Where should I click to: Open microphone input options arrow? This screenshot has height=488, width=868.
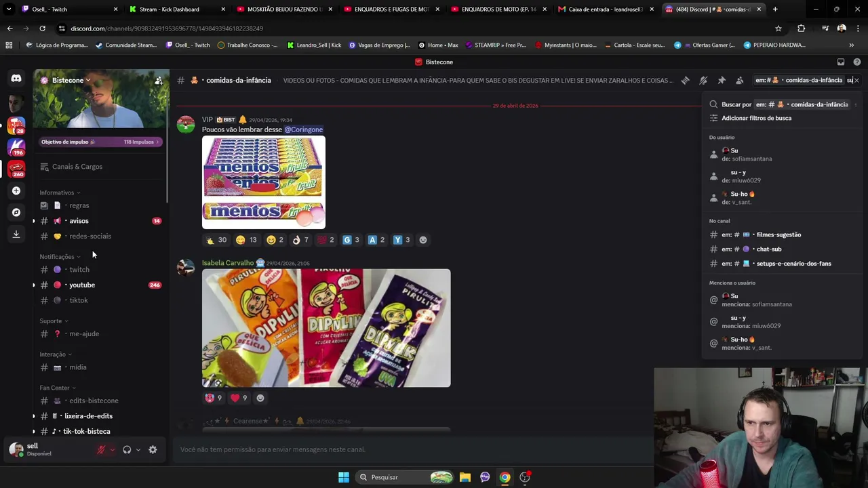pyautogui.click(x=113, y=449)
